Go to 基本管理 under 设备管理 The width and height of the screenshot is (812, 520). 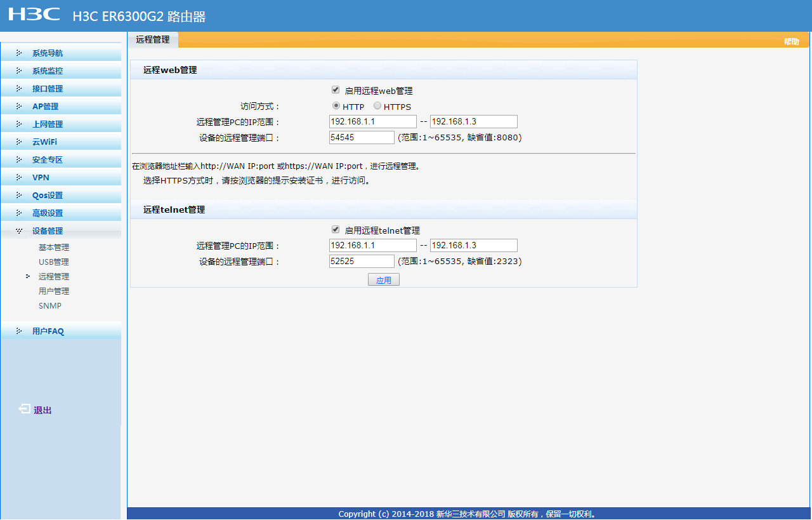54,248
